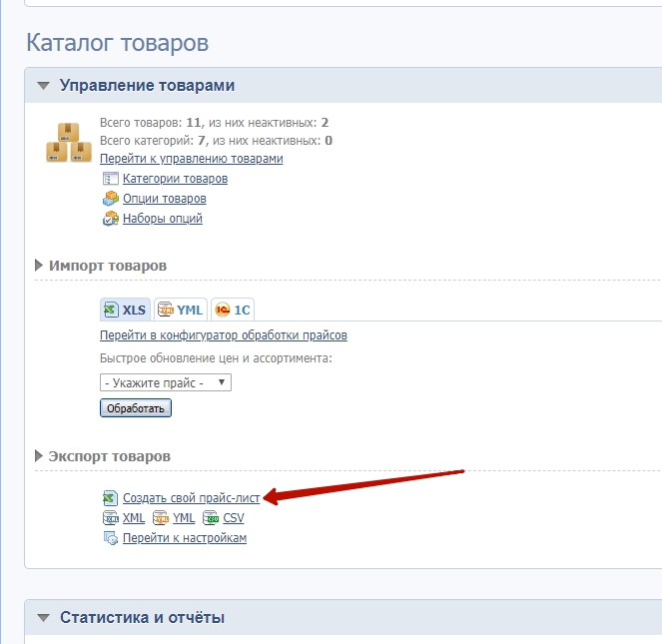Viewport: 662px width, 644px height.
Task: Open Перейти к управлению товарами link
Action: [191, 158]
